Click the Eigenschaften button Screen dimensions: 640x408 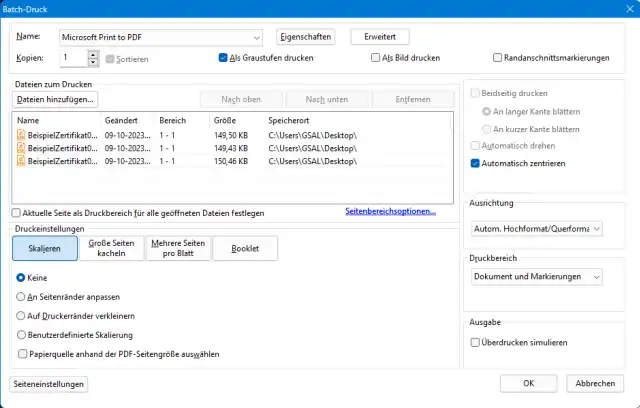[304, 37]
